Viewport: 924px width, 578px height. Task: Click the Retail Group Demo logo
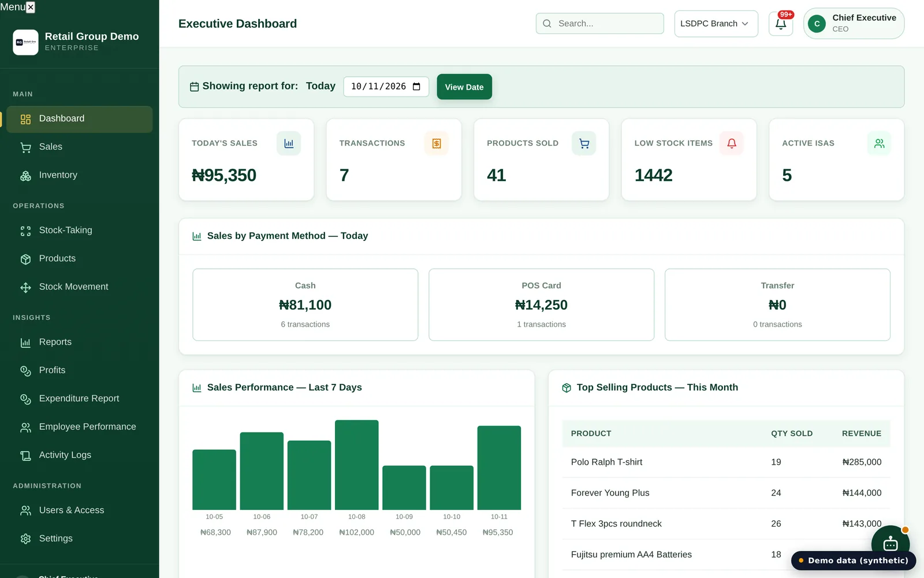tap(25, 42)
